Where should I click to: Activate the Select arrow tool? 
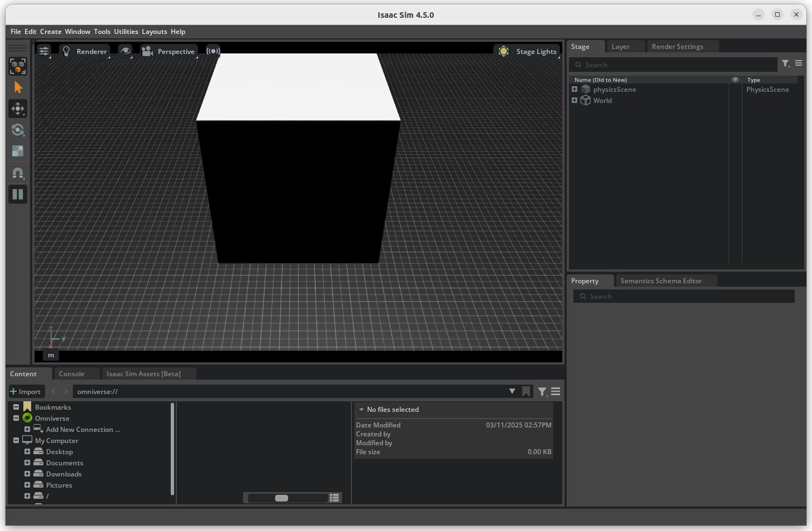pyautogui.click(x=18, y=87)
